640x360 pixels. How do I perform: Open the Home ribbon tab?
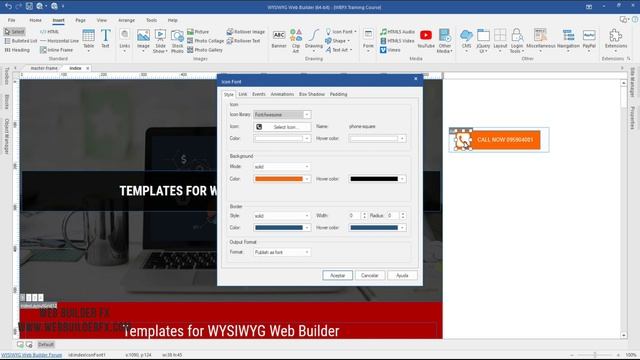pos(36,20)
